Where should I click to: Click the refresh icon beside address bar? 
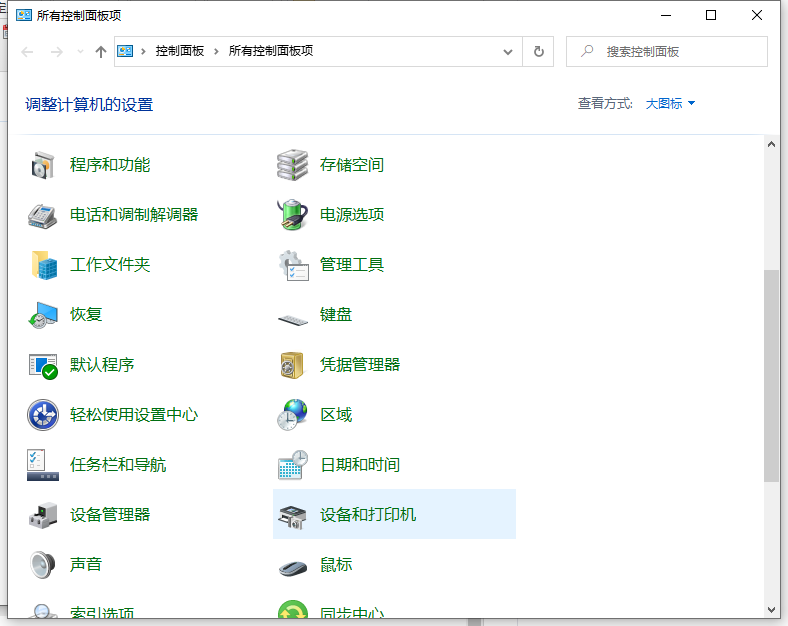click(538, 52)
